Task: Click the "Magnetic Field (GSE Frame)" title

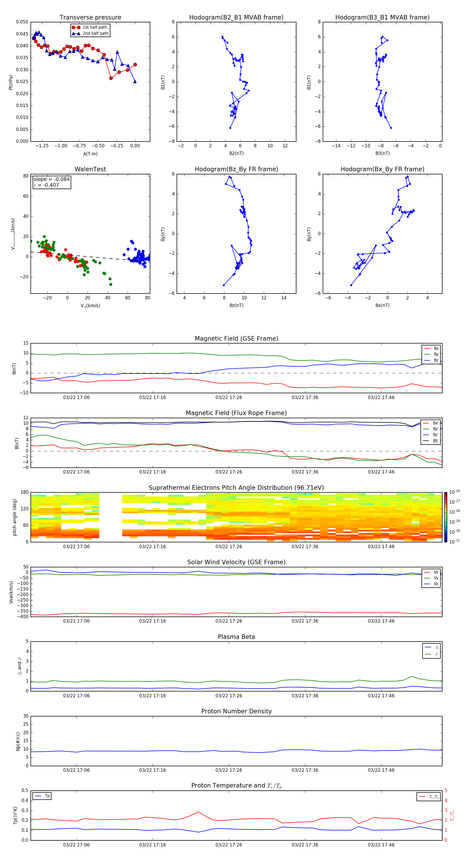Action: coord(236,339)
